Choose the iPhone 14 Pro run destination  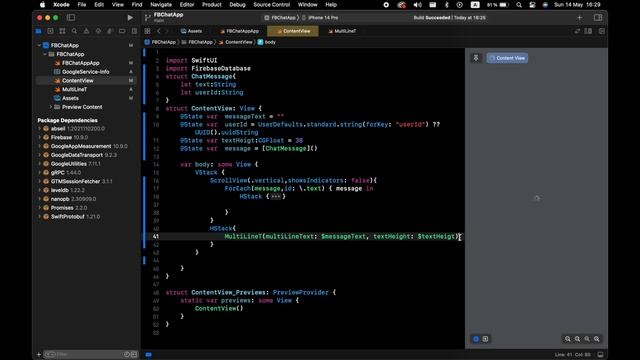tap(320, 18)
